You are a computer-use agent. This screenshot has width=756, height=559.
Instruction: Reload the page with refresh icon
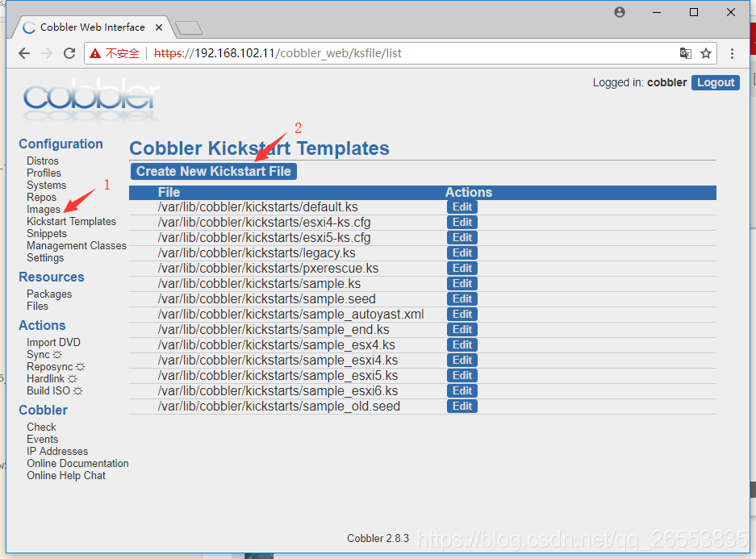(x=69, y=53)
